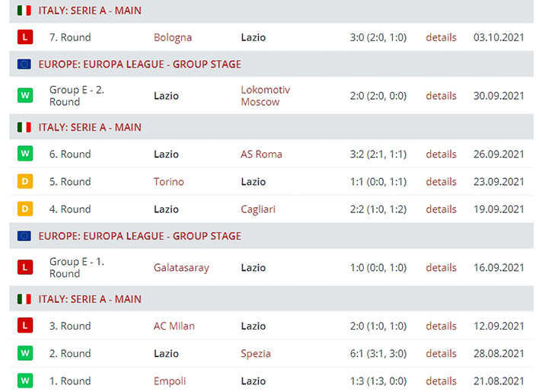Click the red L badge for Galatasaray match
The image size is (539, 392).
(25, 267)
